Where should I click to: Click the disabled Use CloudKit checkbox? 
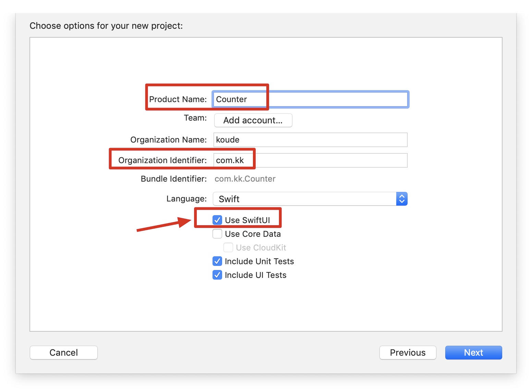pos(228,247)
